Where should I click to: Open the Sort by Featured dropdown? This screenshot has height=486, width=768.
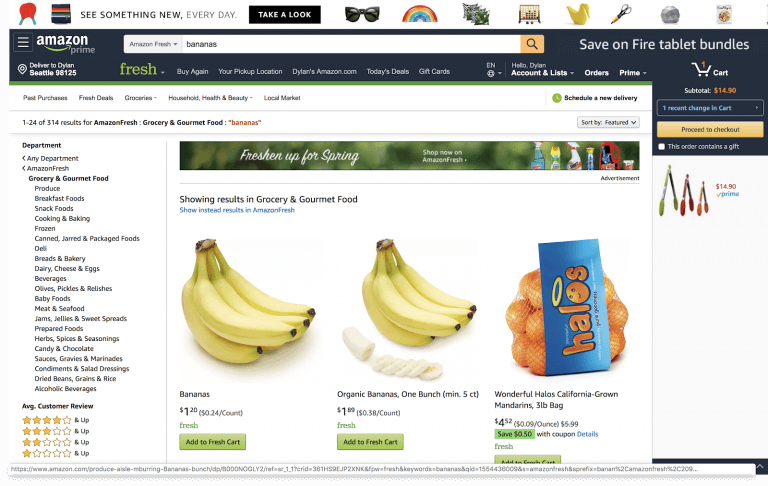[608, 122]
